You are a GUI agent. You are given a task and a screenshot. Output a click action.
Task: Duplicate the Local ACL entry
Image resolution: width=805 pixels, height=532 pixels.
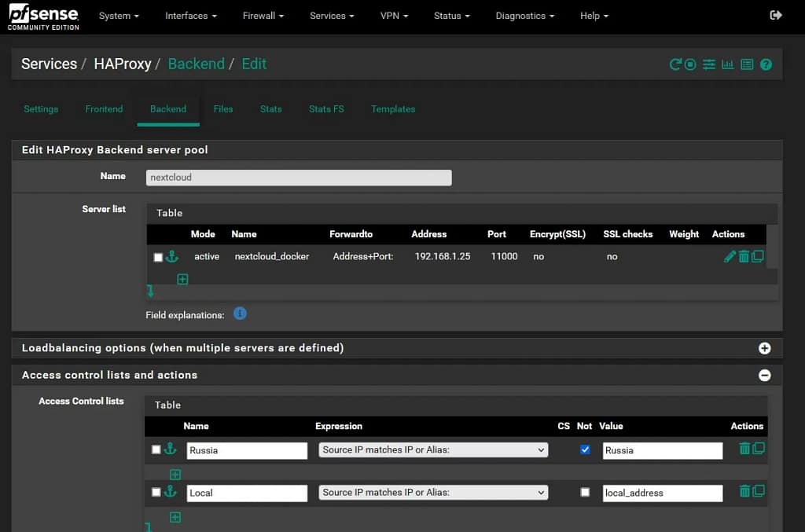(758, 491)
